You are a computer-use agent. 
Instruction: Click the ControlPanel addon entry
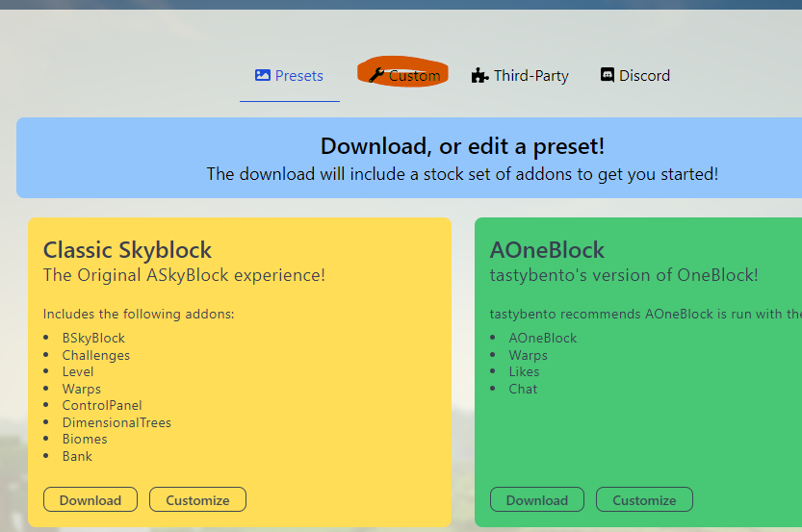point(102,406)
